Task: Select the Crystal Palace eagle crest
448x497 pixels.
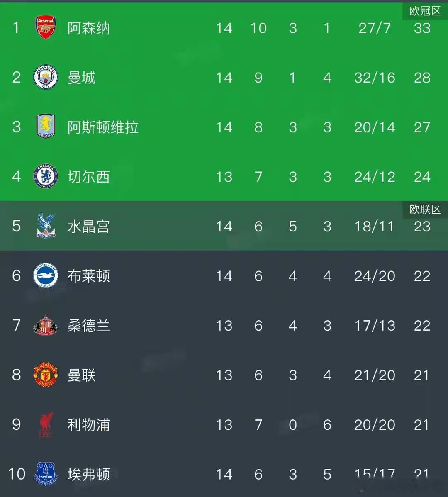Action: (46, 226)
